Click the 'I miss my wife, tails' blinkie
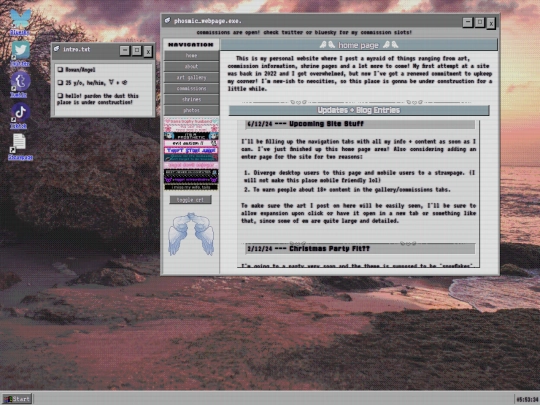 (x=191, y=187)
